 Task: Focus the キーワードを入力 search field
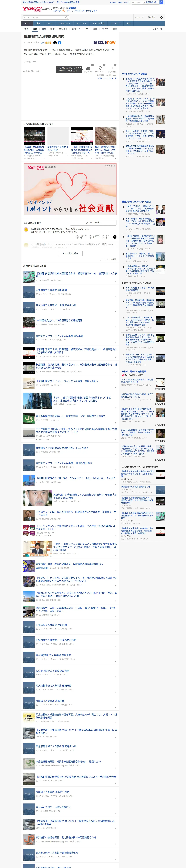tap(44, 18)
